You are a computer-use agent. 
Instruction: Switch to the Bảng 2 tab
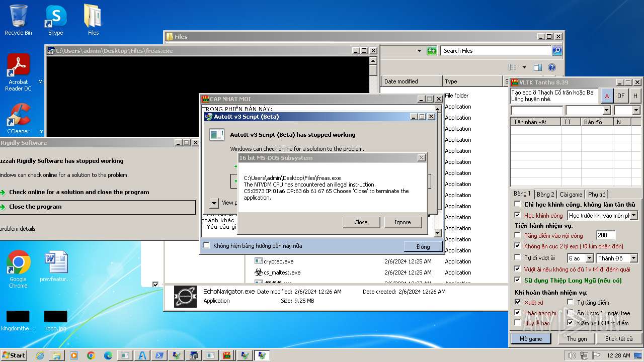pos(545,194)
